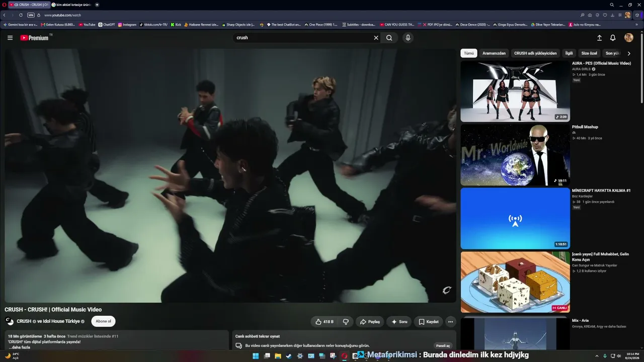Open the Windows Start menu
Image resolution: width=644 pixels, height=362 pixels.
pos(256,356)
